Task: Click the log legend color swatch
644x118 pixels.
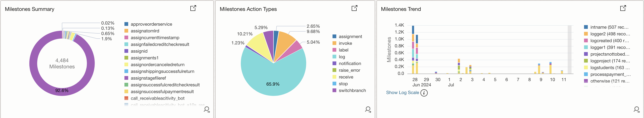Action: 334,57
